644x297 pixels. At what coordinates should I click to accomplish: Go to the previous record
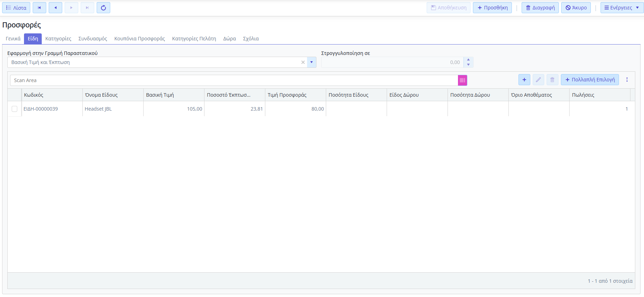point(55,8)
